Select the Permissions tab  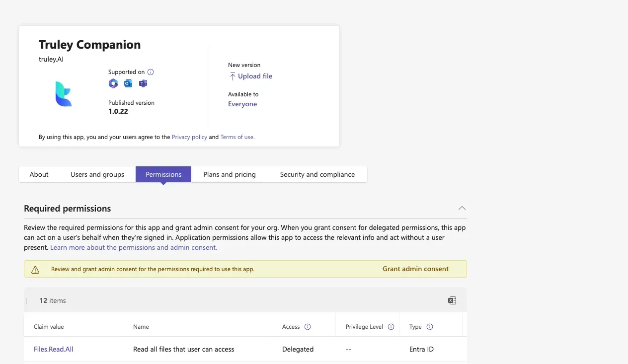coord(163,174)
